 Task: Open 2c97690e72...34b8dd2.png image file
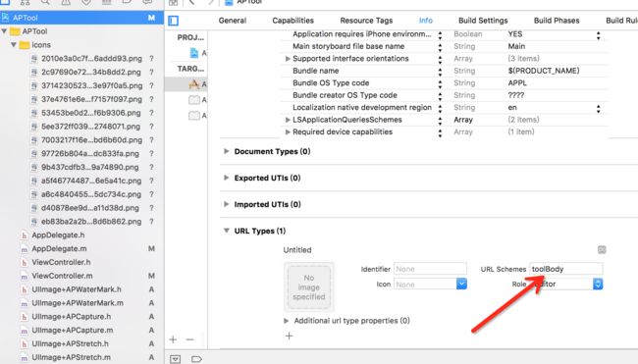pyautogui.click(x=91, y=72)
